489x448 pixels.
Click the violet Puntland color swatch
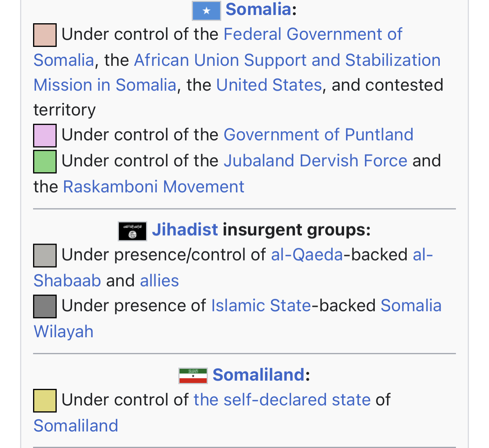coord(45,136)
